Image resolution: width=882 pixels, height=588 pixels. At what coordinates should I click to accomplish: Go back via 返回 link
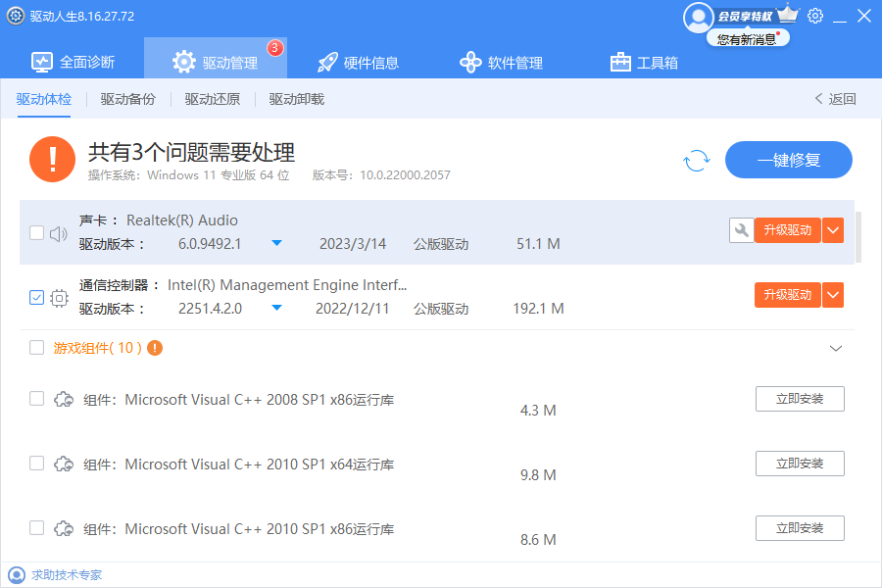835,99
